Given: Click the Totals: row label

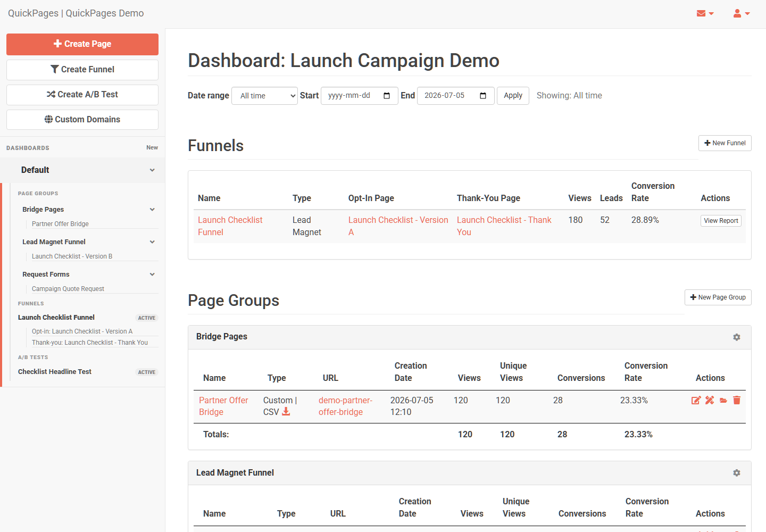Looking at the screenshot, I should pyautogui.click(x=216, y=435).
